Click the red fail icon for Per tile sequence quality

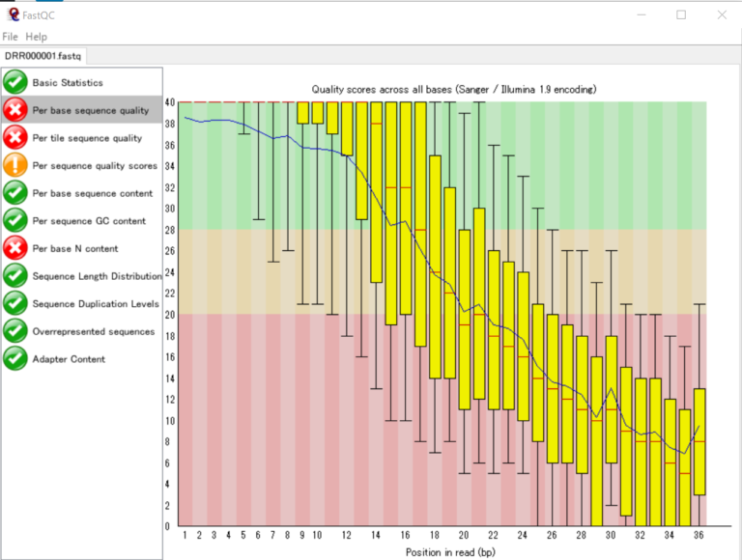(x=15, y=138)
